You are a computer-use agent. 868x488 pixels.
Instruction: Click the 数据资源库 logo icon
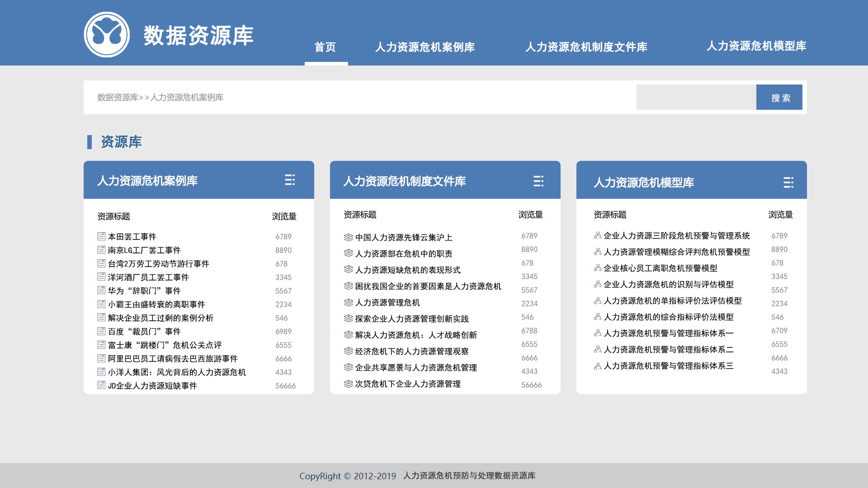point(107,35)
